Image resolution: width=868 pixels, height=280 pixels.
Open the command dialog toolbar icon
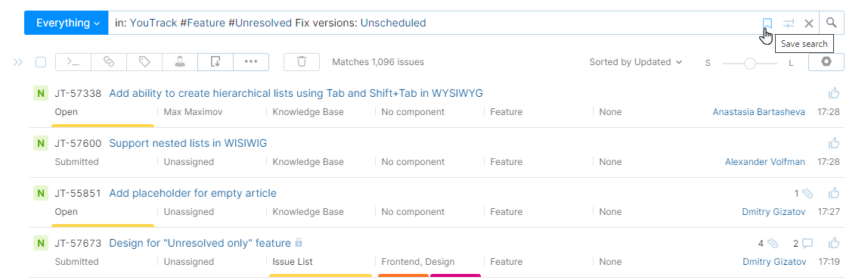pyautogui.click(x=73, y=62)
